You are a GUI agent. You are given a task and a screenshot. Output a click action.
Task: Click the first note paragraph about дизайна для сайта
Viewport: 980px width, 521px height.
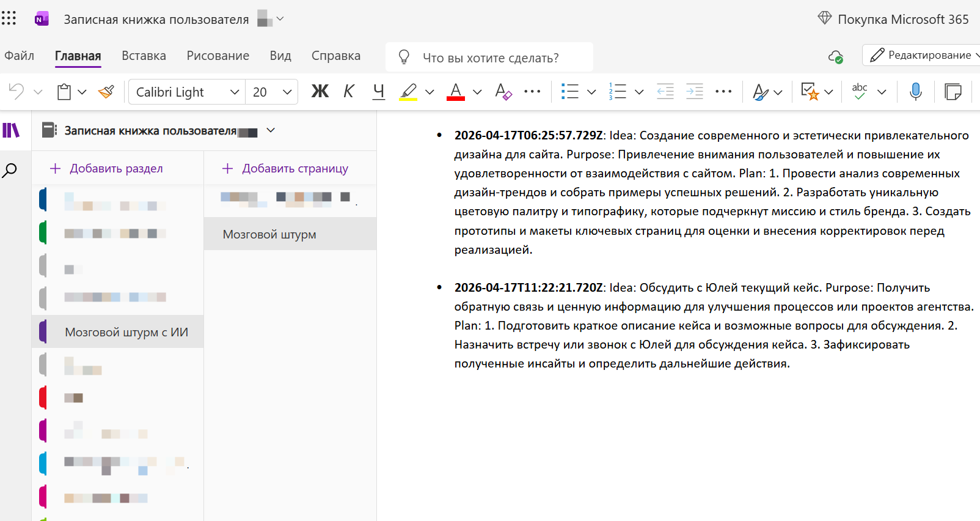[x=712, y=192]
